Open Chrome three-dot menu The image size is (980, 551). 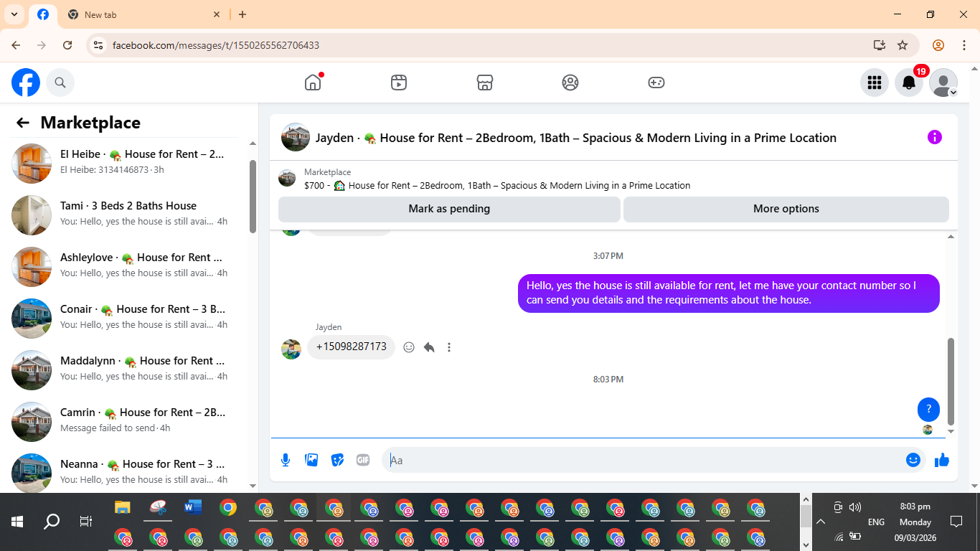(964, 45)
